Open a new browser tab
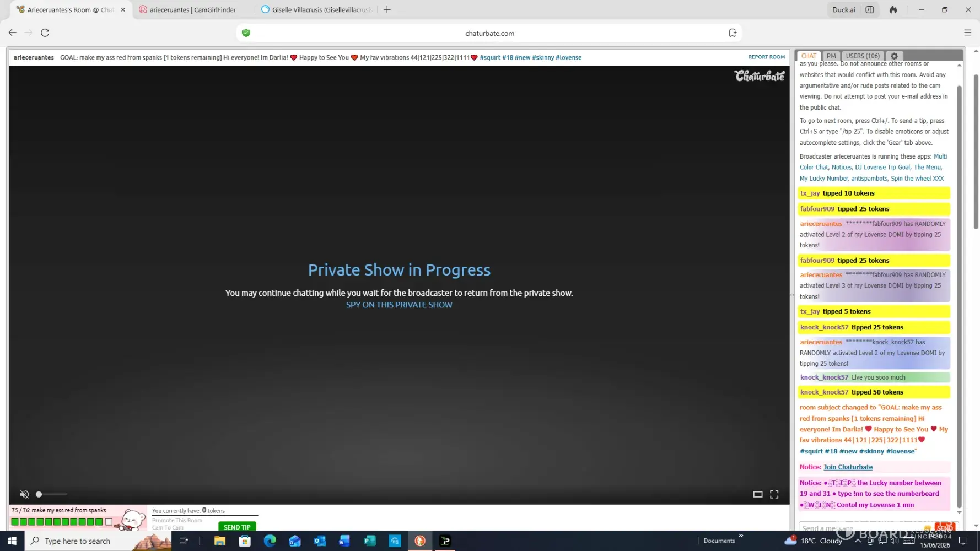Screen dimensions: 980x551 coord(387,10)
